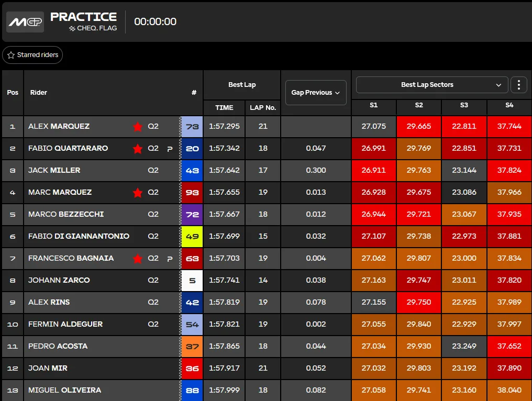The image size is (532, 401).
Task: Click the S1 sector header
Action: 373,105
